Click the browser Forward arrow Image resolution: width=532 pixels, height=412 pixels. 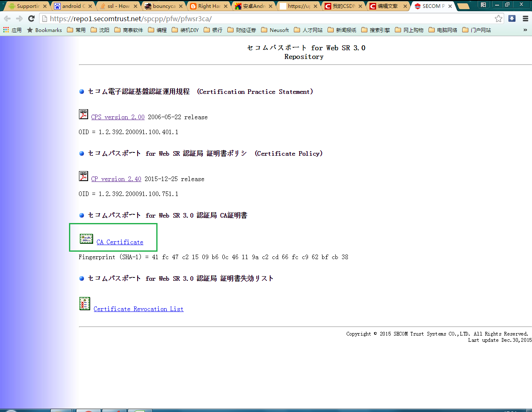19,19
